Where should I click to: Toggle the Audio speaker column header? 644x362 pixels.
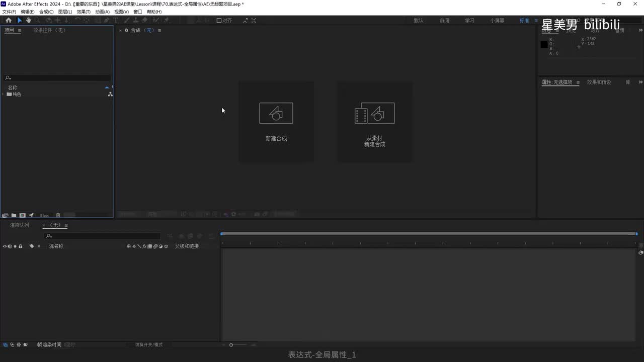pos(10,246)
